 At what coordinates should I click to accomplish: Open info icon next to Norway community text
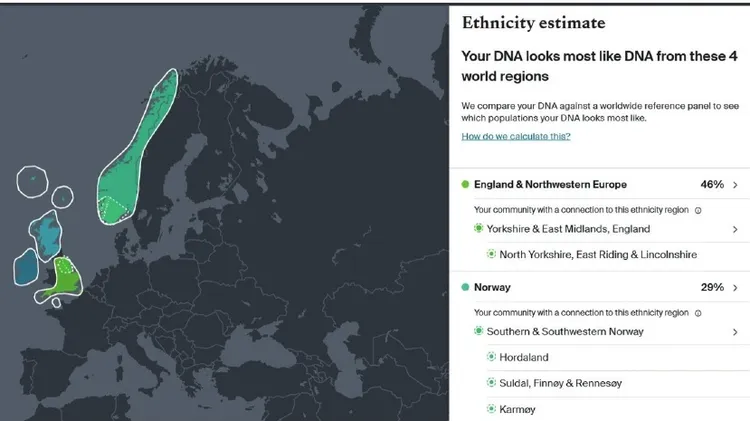[x=698, y=313]
